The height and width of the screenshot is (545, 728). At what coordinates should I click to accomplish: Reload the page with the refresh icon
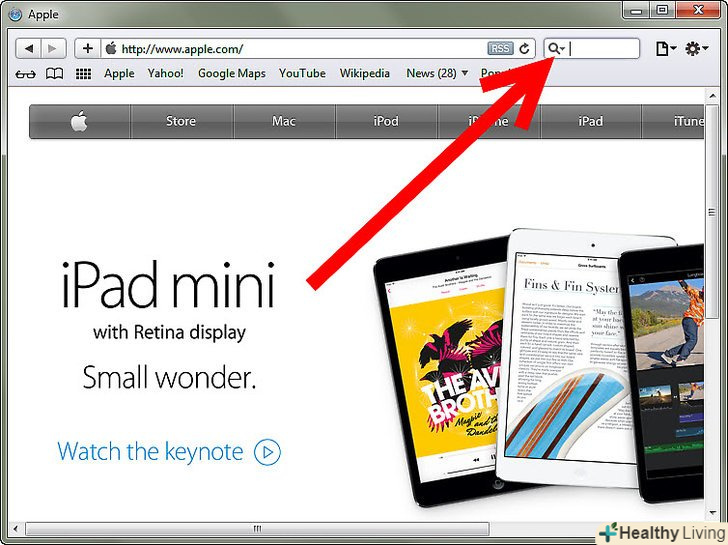[525, 49]
